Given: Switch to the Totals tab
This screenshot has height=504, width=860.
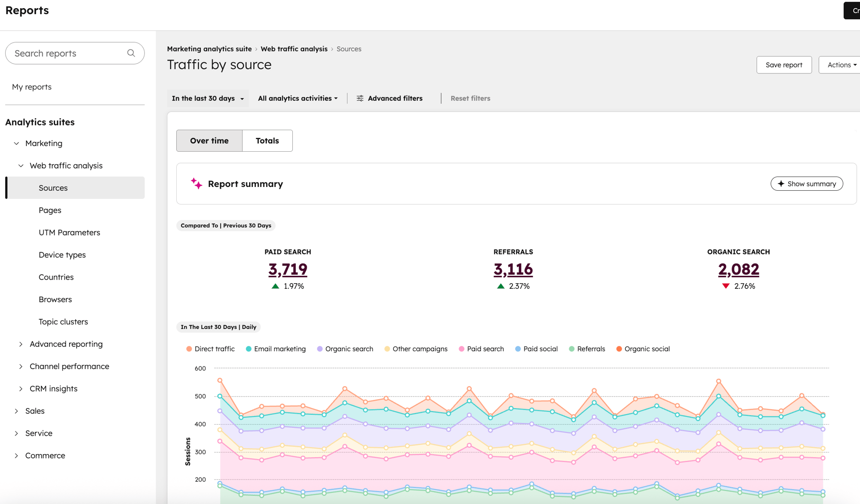Looking at the screenshot, I should click(x=267, y=141).
